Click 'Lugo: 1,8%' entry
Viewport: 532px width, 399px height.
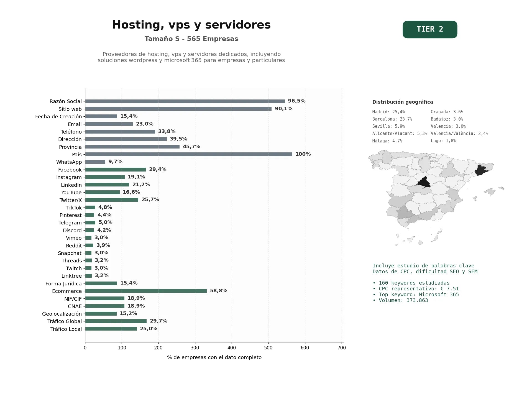click(443, 141)
